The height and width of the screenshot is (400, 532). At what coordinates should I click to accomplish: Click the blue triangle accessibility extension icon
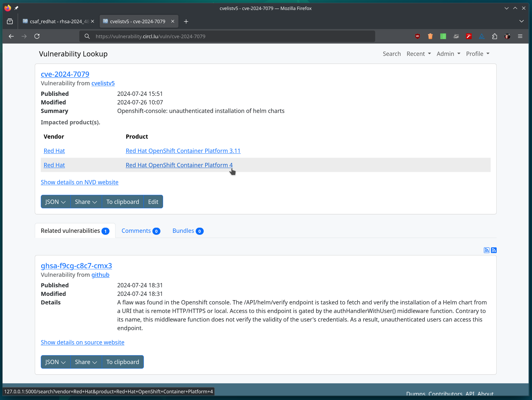click(482, 36)
